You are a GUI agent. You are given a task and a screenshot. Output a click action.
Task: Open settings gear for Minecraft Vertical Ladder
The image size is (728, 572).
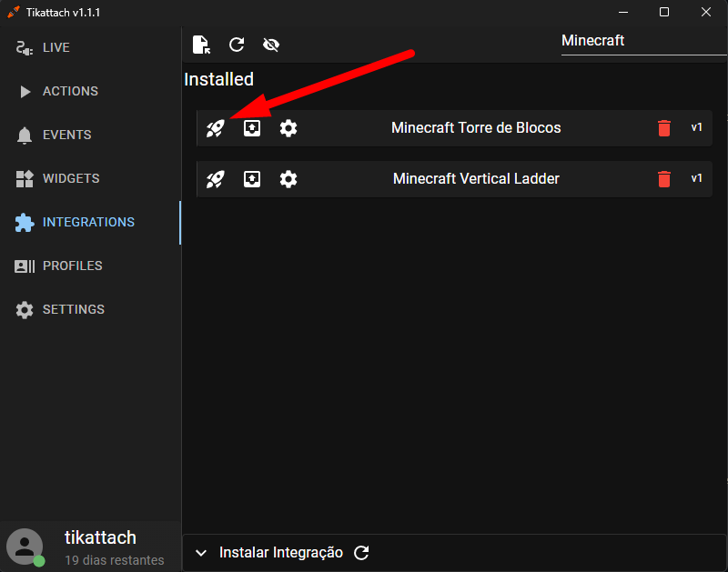pyautogui.click(x=288, y=179)
